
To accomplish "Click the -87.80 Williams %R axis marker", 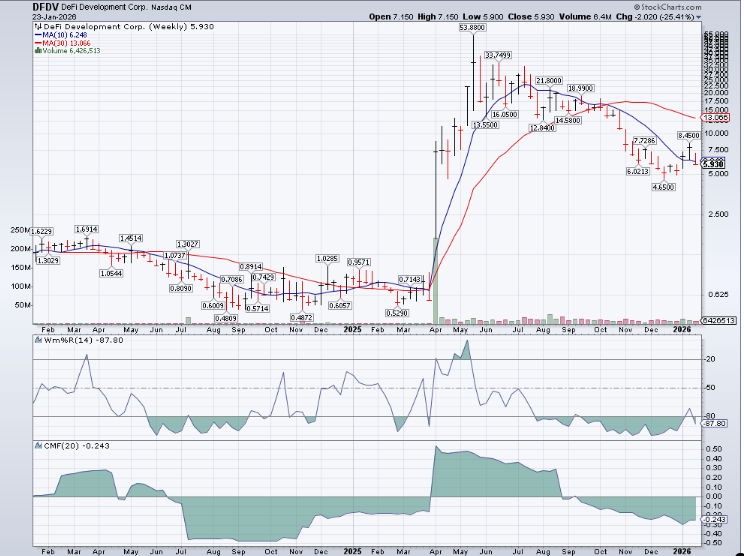I will tap(713, 424).
